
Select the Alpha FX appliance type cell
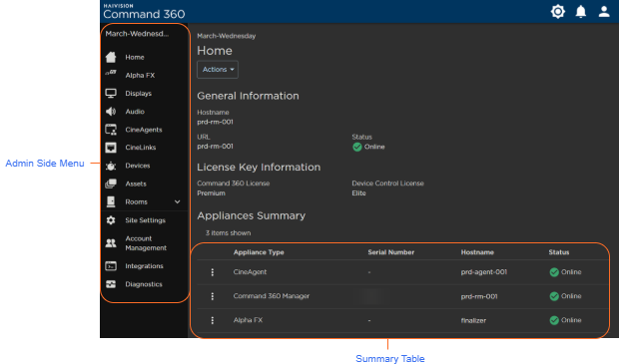pos(248,320)
